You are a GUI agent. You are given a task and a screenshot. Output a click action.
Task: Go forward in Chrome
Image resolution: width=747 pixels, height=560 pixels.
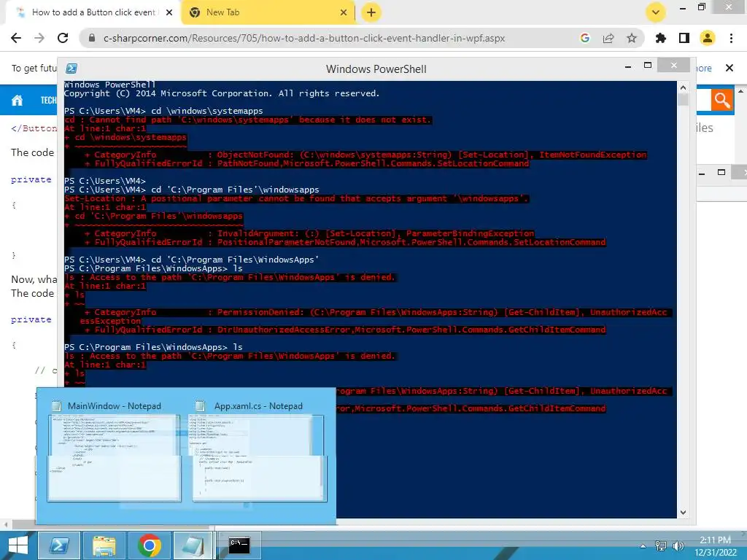pos(39,38)
